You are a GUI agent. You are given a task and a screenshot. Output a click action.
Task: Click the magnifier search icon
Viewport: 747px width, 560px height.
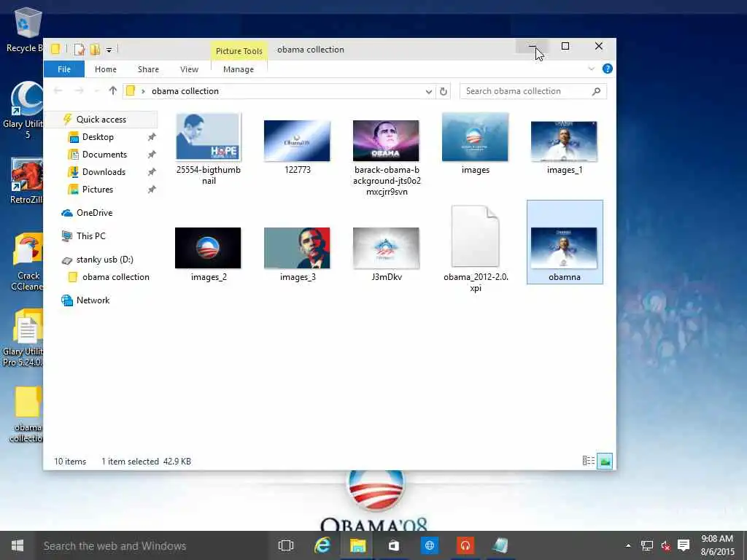coord(596,91)
